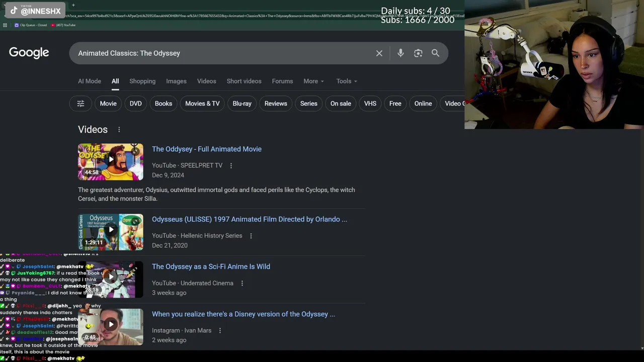Viewport: 644px width, 362px height.
Task: Clear the search query with X
Action: coord(379,53)
